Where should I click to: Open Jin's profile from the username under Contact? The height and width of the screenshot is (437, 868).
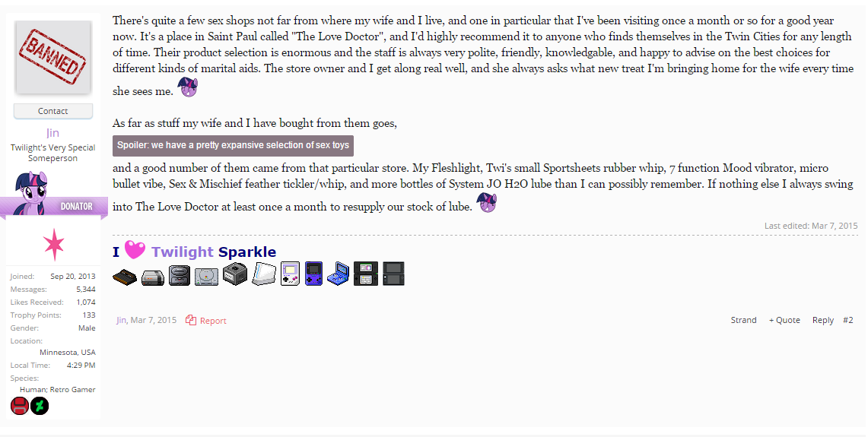[52, 133]
